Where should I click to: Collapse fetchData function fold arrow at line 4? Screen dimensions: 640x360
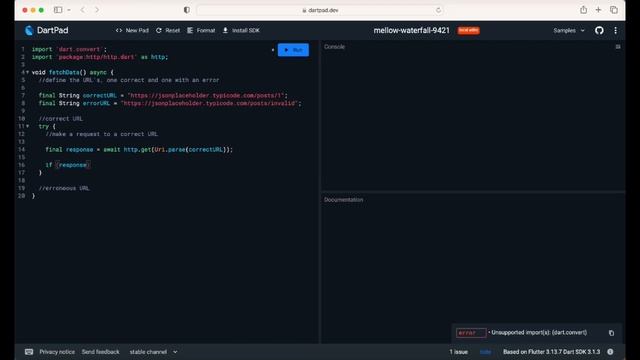[27, 72]
